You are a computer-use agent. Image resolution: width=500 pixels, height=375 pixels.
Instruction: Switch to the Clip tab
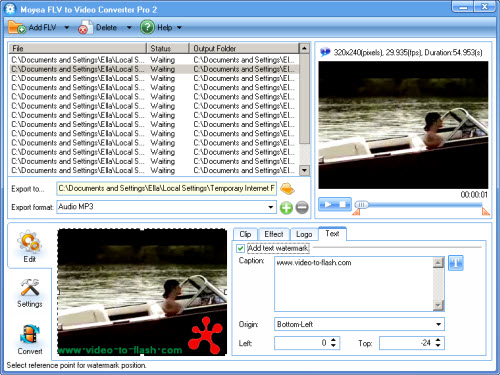click(x=245, y=234)
